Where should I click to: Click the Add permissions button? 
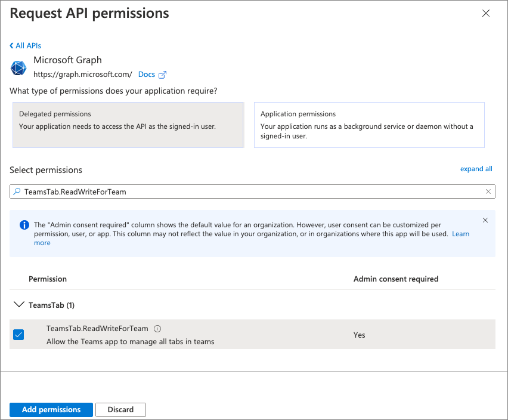click(51, 410)
